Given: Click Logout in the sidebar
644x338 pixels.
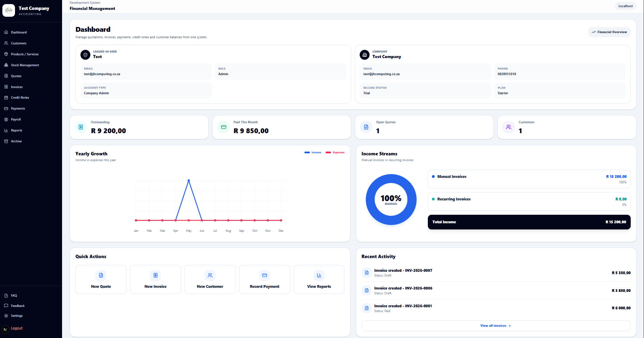Looking at the screenshot, I should [17, 328].
